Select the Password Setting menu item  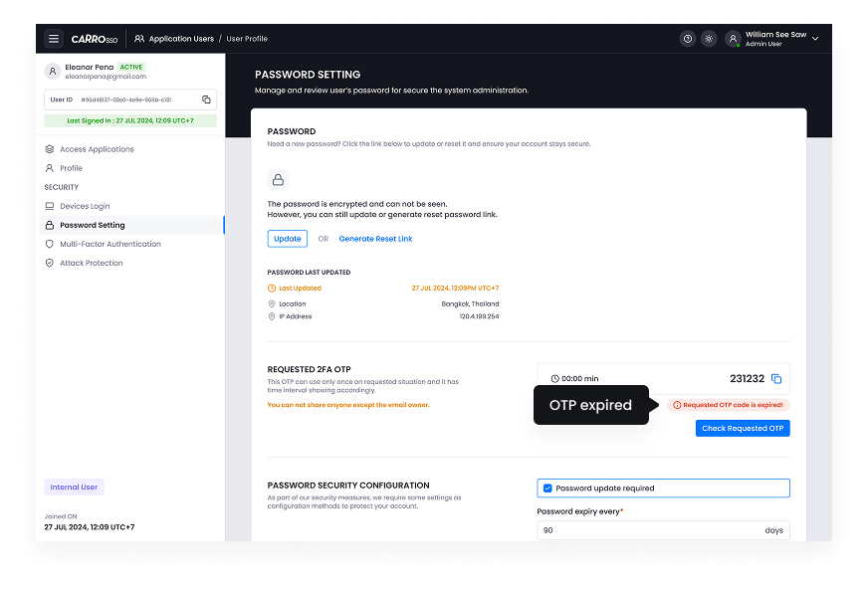92,225
